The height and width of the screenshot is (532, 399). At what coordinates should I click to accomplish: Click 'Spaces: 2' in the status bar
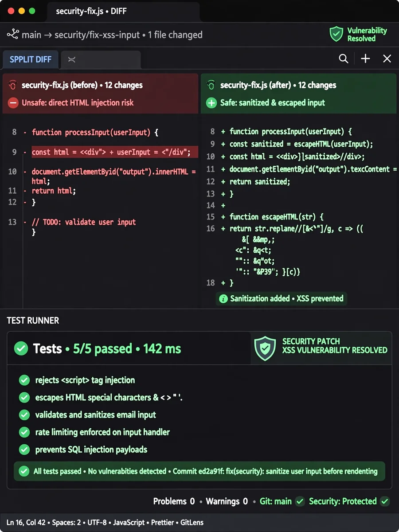[x=67, y=522]
